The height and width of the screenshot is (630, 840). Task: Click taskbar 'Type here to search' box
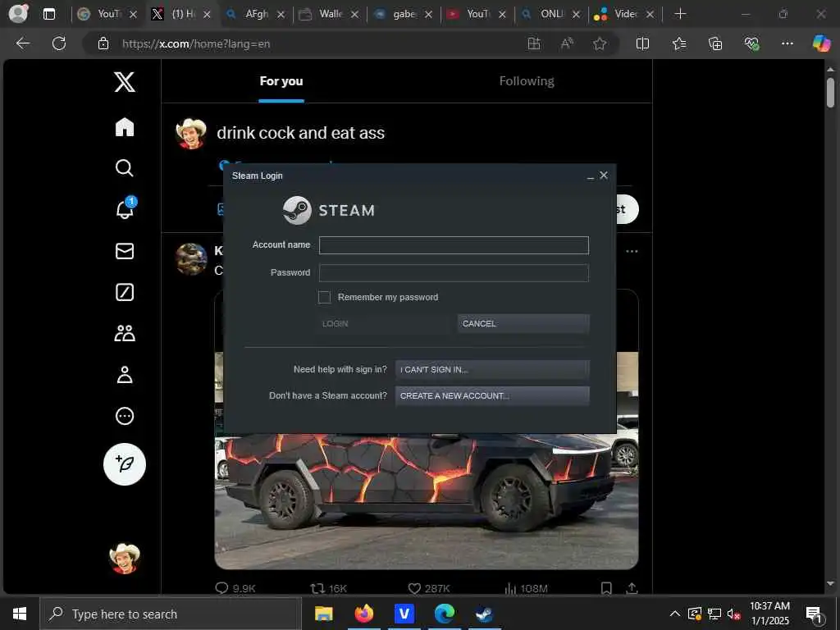[171, 614]
